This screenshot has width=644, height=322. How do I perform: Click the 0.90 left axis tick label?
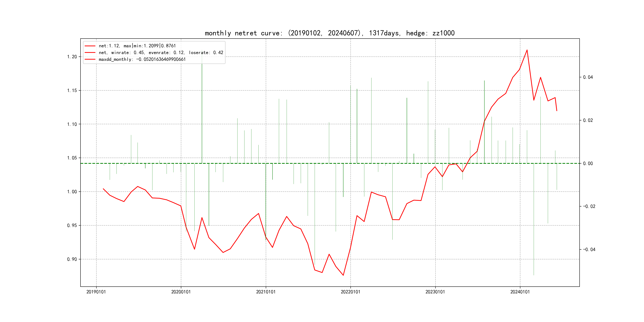(72, 259)
